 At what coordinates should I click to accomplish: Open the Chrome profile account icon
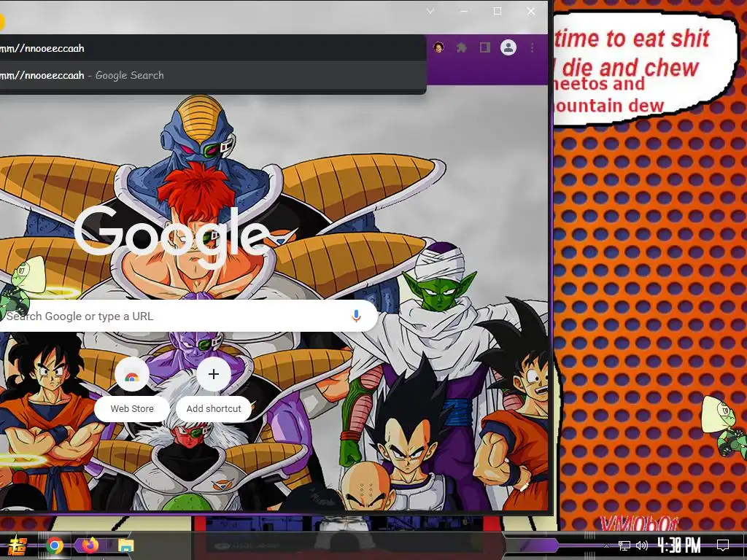[508, 47]
